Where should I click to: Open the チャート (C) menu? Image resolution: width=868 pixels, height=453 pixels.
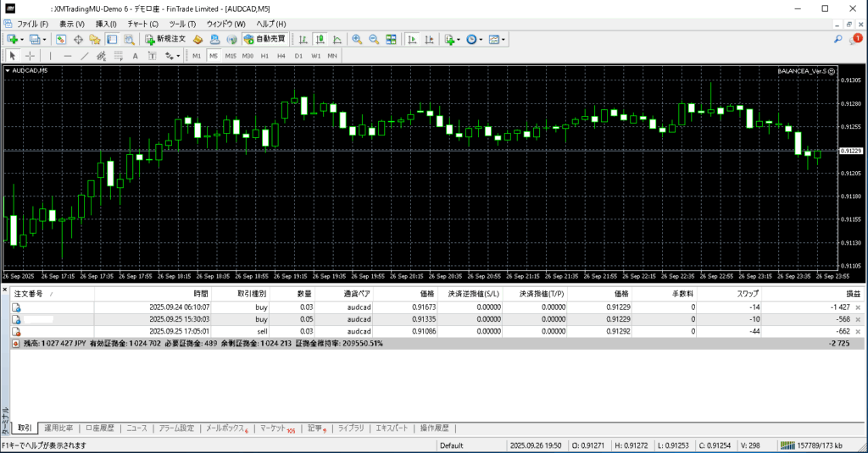click(142, 24)
